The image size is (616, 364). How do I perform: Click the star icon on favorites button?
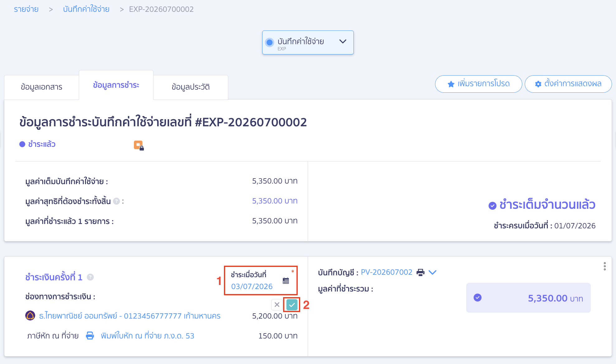pyautogui.click(x=451, y=84)
